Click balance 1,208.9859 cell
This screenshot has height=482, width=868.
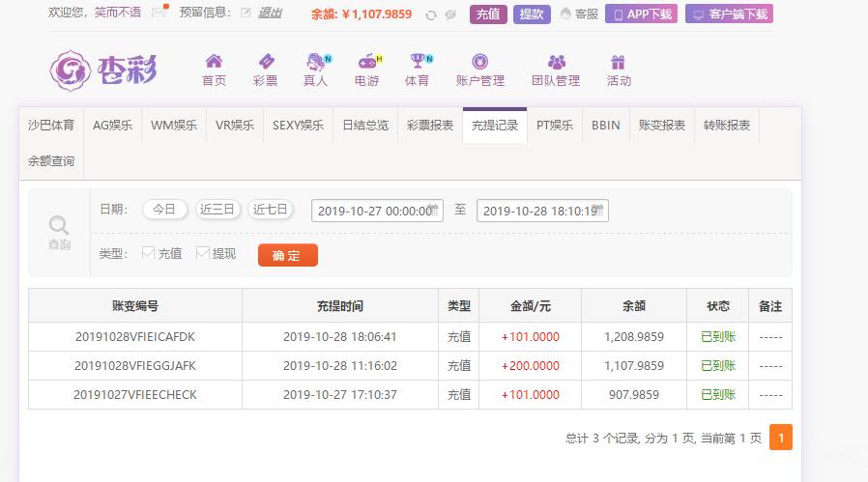point(634,337)
